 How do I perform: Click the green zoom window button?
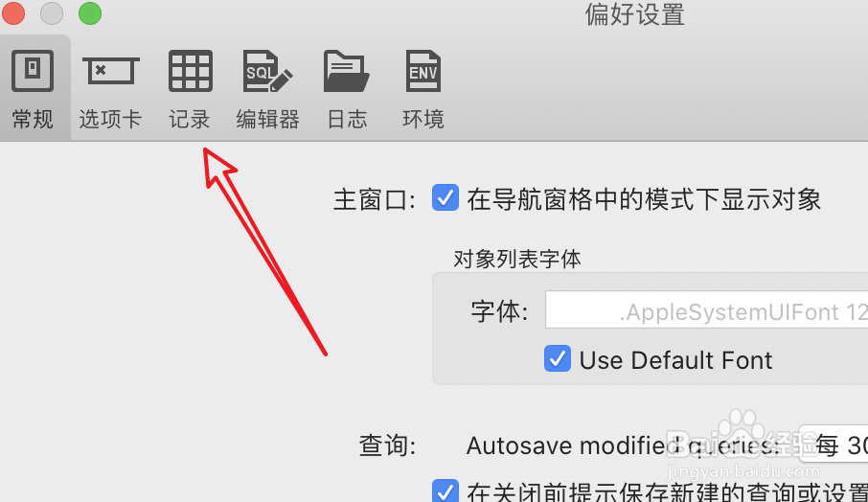(90, 13)
